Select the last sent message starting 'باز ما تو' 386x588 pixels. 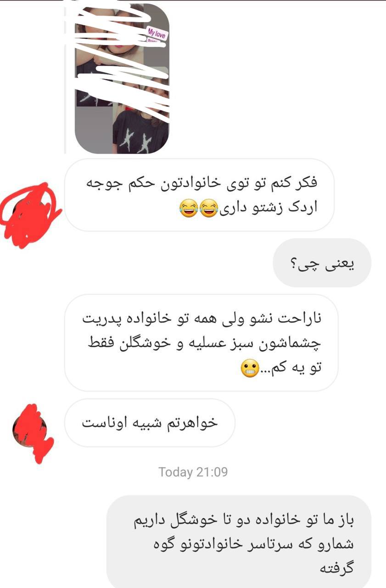pos(239,543)
